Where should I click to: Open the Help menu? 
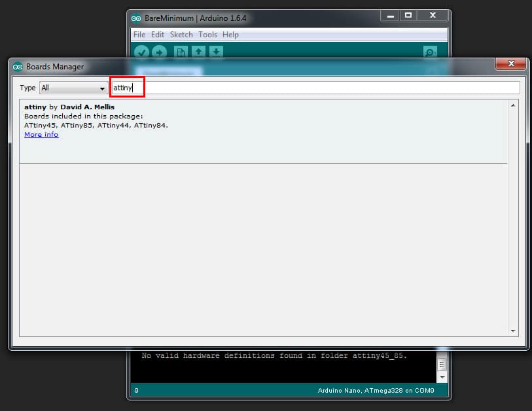(230, 35)
